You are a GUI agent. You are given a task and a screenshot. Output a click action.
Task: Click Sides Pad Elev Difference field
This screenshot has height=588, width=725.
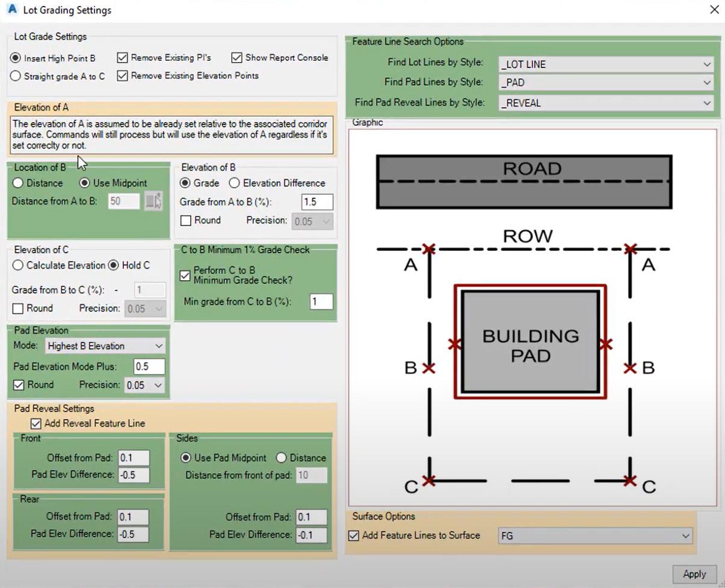click(312, 534)
